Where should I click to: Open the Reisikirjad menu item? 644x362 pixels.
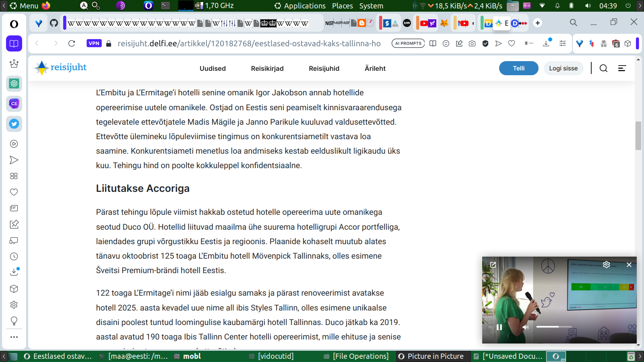(x=267, y=68)
